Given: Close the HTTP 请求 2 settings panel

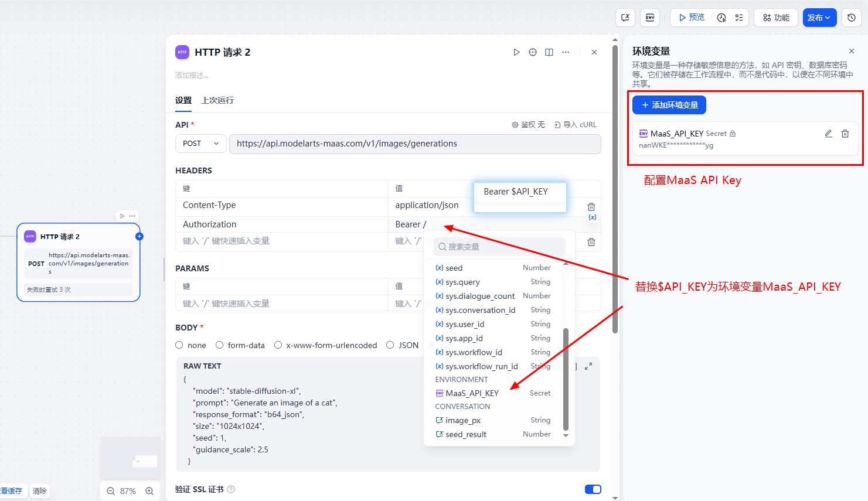Looking at the screenshot, I should (594, 52).
